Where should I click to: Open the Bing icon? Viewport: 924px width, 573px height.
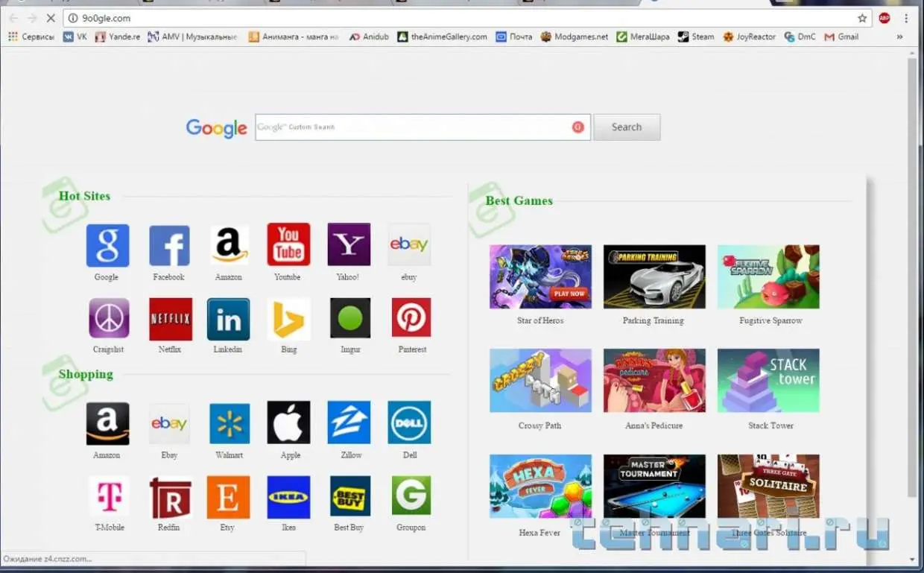click(288, 319)
